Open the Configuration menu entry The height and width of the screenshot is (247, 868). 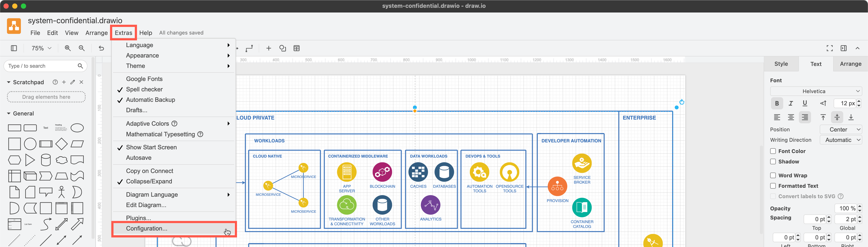tap(147, 229)
